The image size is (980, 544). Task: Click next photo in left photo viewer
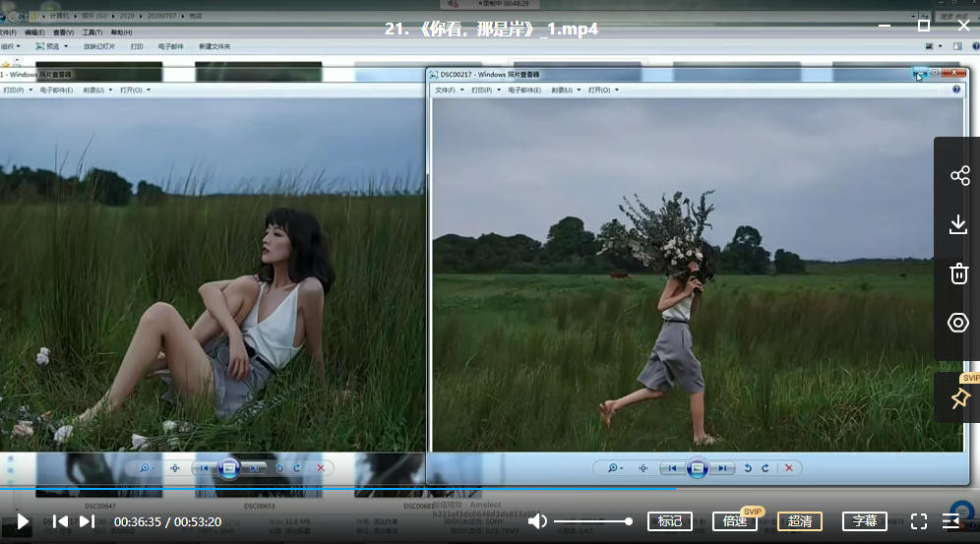(x=254, y=468)
